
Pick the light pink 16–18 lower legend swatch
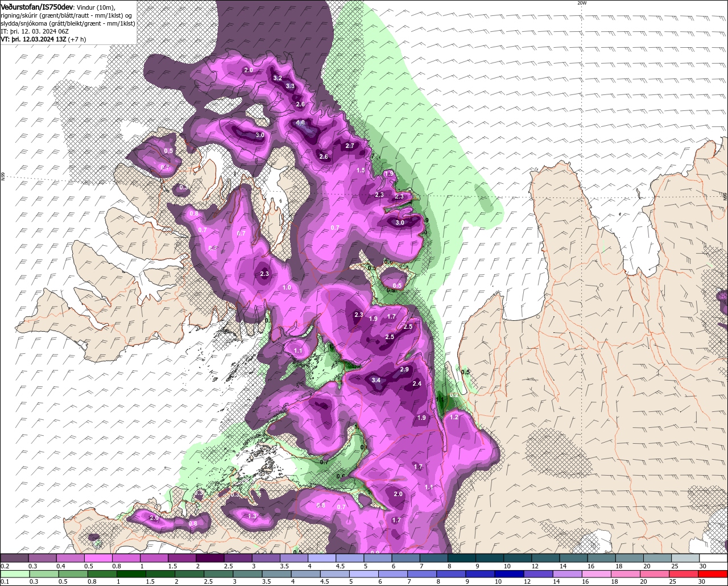(x=597, y=574)
